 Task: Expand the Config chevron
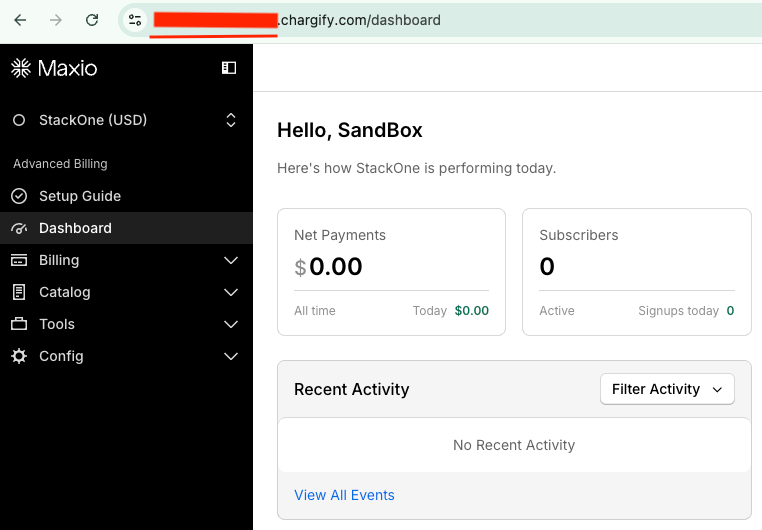point(231,357)
